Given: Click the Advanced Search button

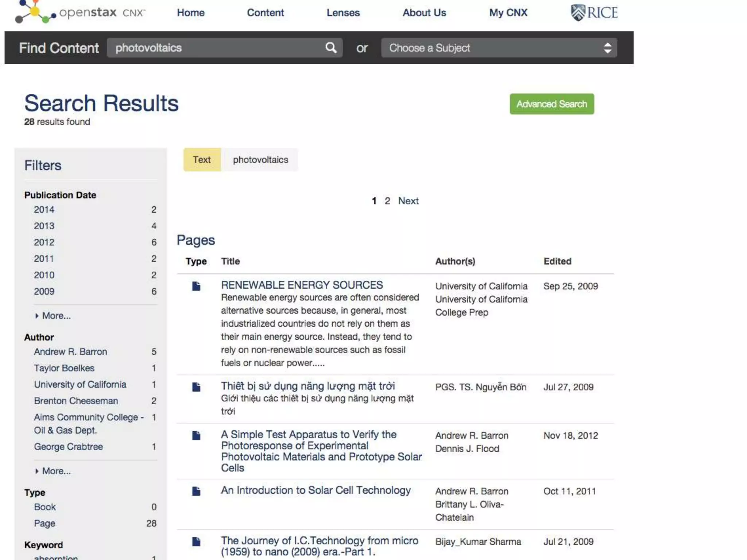Looking at the screenshot, I should 551,104.
